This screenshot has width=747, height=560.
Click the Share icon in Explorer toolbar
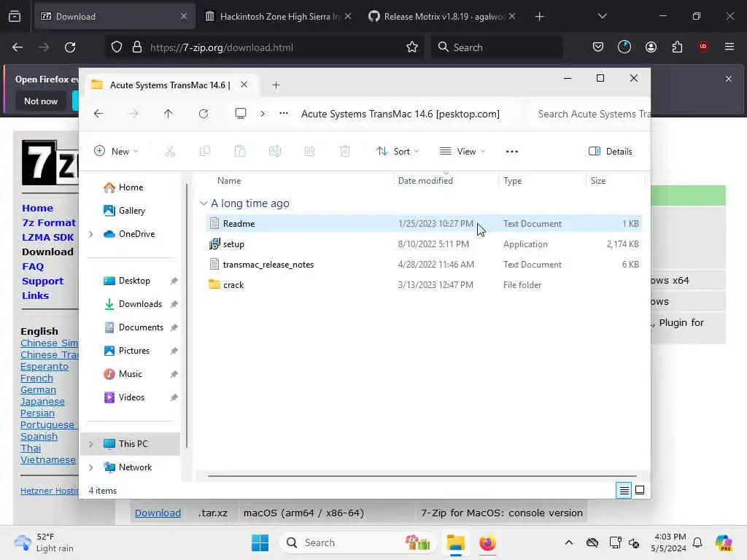click(x=309, y=152)
